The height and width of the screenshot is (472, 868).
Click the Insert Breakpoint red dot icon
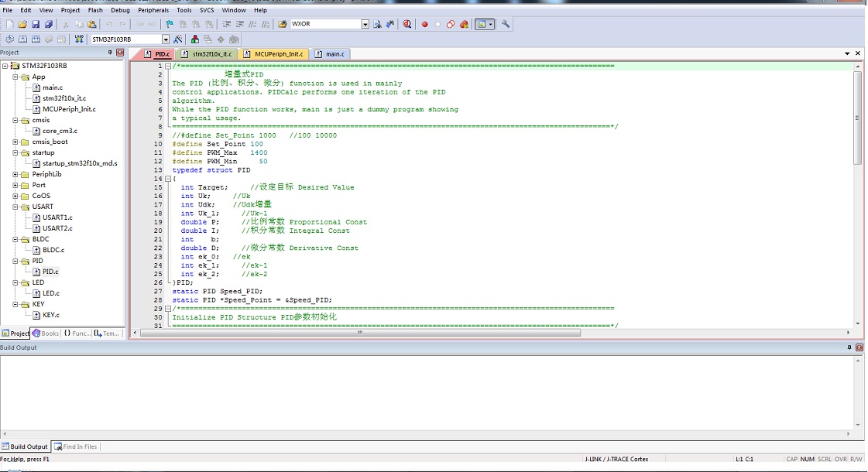point(424,25)
